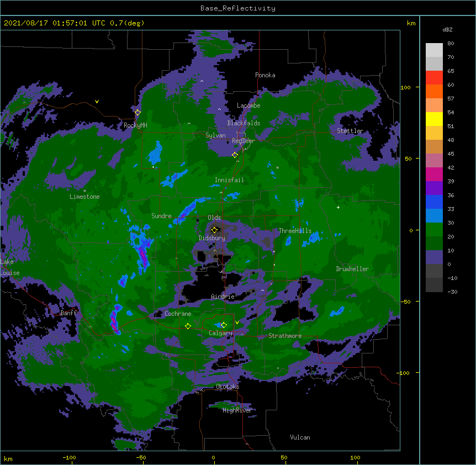This screenshot has height=465, width=476.
Task: Click the 100 tick on the vertical km axis
Action: coord(405,87)
